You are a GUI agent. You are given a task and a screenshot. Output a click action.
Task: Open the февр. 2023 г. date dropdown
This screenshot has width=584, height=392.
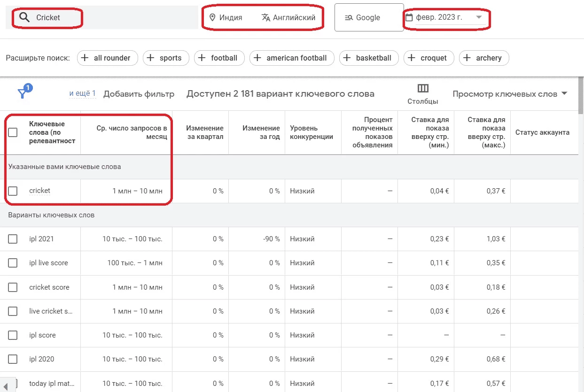tap(445, 17)
